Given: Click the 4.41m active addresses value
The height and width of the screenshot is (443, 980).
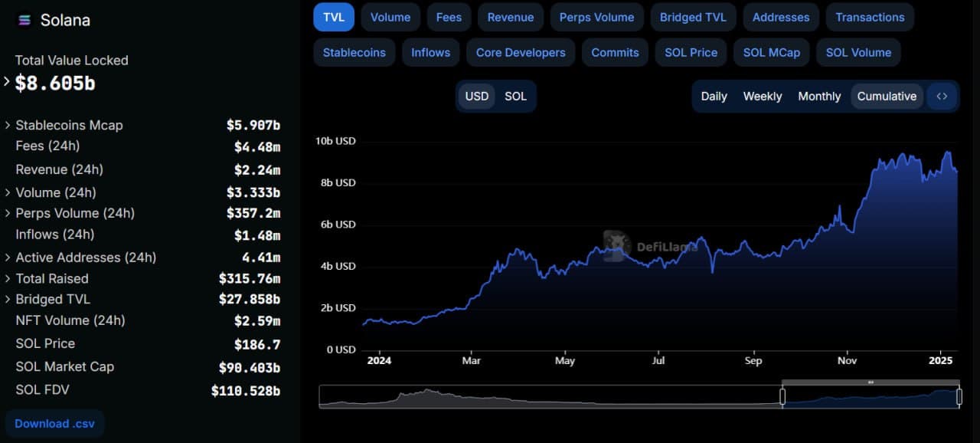Looking at the screenshot, I should [261, 258].
